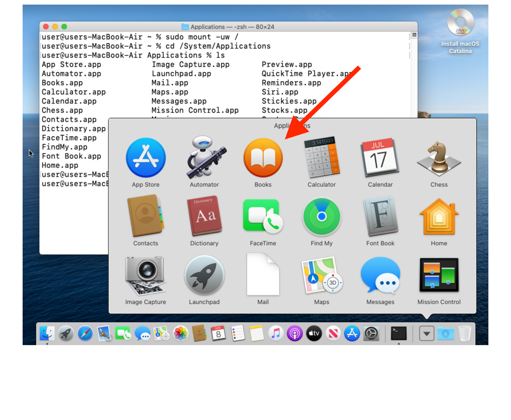Screen dimensions: 511x420
Task: Click "Font Book.app" in the Terminal output
Action: pyautogui.click(x=71, y=156)
